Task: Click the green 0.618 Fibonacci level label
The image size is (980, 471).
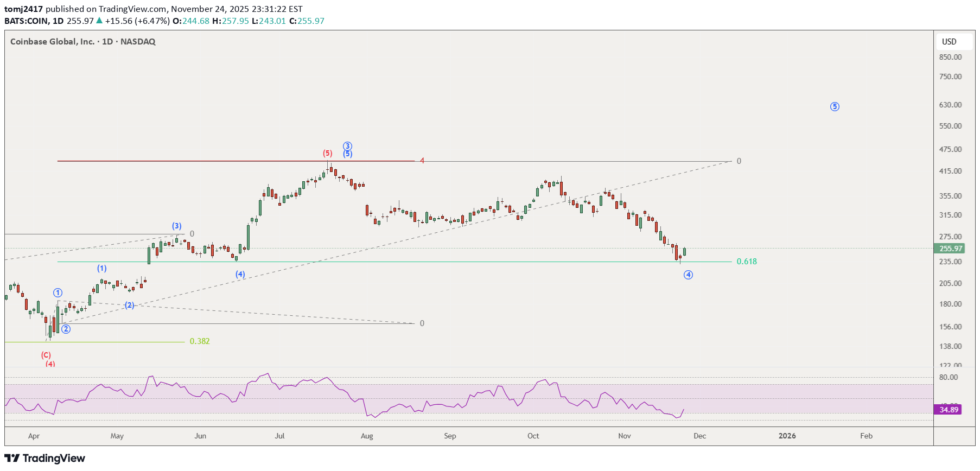Action: click(747, 262)
